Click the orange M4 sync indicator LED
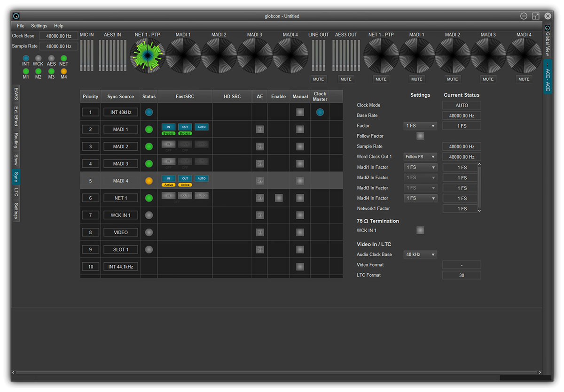Screen dimensions: 564x392 tap(64, 71)
